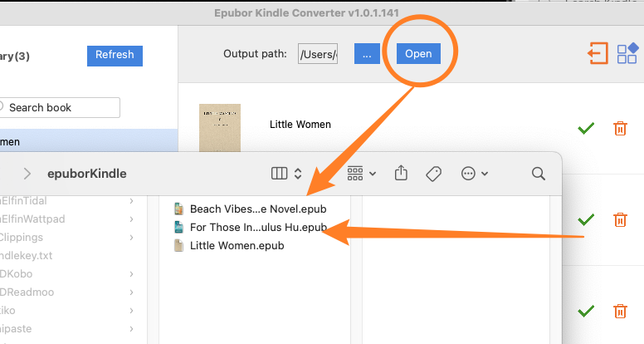Click second row green check mark
Viewport: 644px width, 344px height.
[586, 219]
